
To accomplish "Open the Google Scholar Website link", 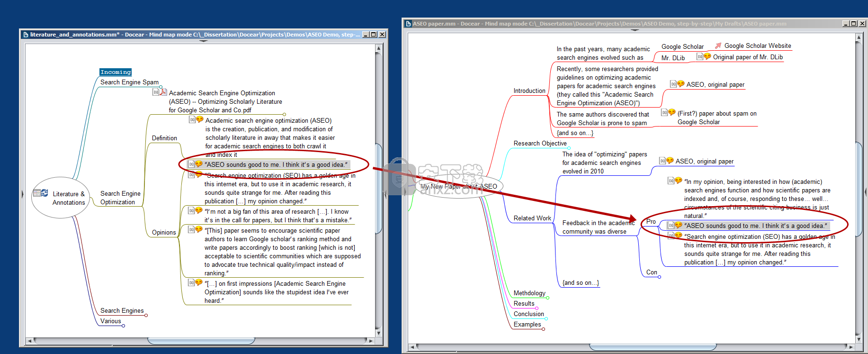I will point(758,45).
